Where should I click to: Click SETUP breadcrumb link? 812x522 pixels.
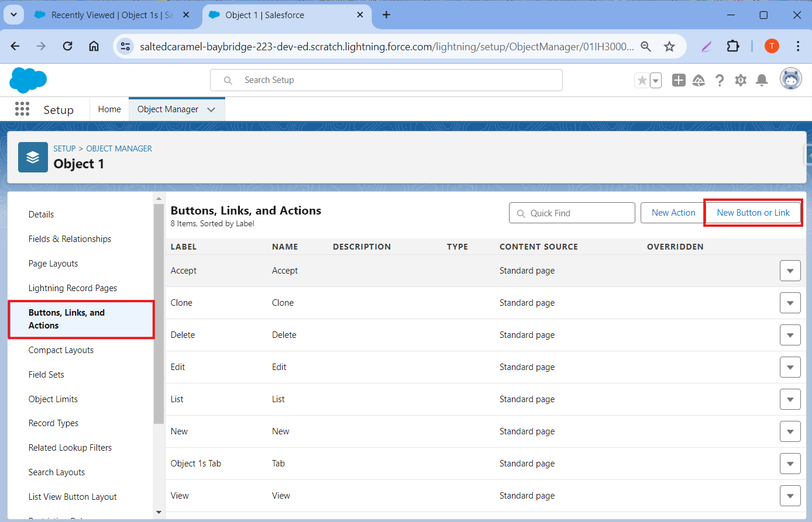tap(64, 148)
